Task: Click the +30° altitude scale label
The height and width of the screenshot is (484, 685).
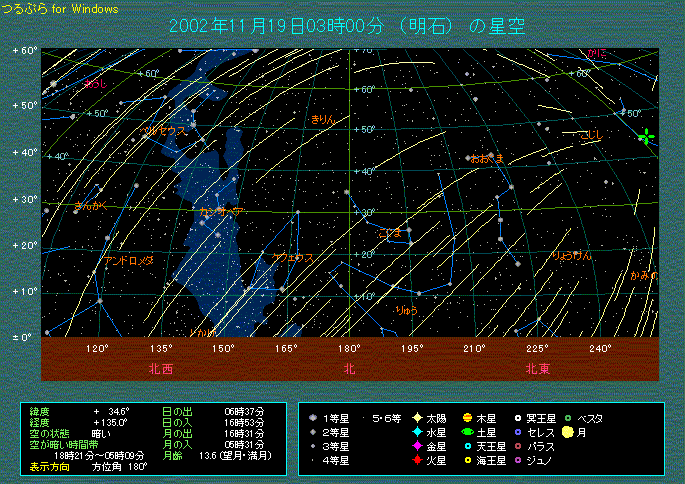Action: [x=24, y=199]
